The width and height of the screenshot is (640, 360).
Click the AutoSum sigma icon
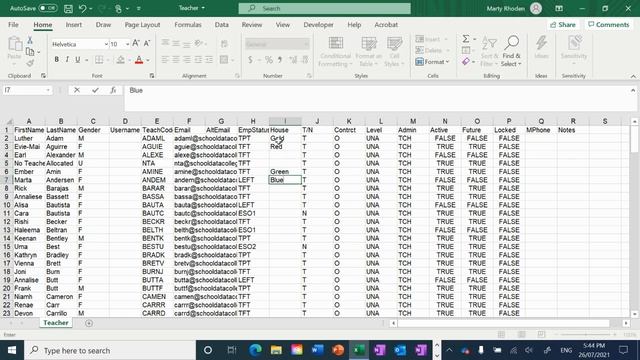pyautogui.click(x=466, y=39)
